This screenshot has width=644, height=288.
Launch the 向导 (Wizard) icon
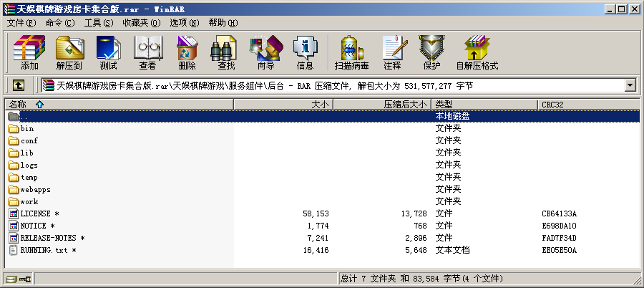pos(265,52)
